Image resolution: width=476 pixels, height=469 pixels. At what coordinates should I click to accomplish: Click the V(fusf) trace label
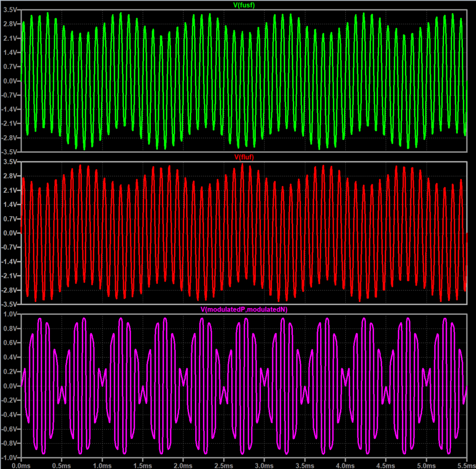(x=244, y=5)
